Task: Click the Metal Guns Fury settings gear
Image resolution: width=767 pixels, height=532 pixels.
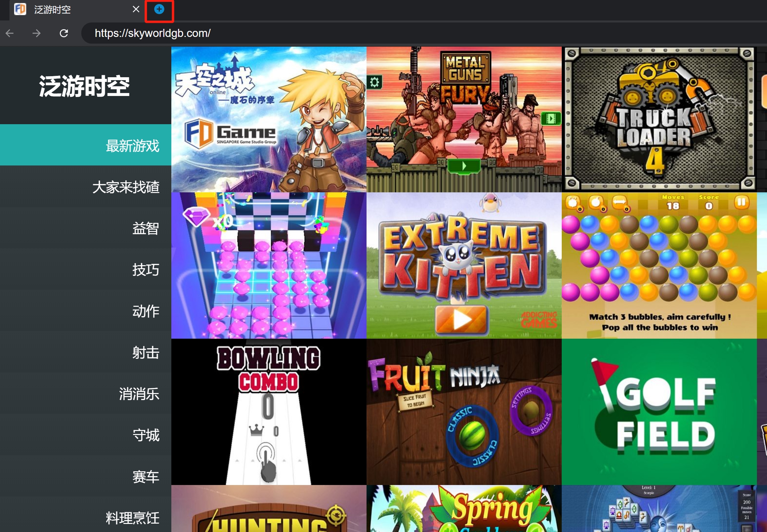Action: point(375,82)
